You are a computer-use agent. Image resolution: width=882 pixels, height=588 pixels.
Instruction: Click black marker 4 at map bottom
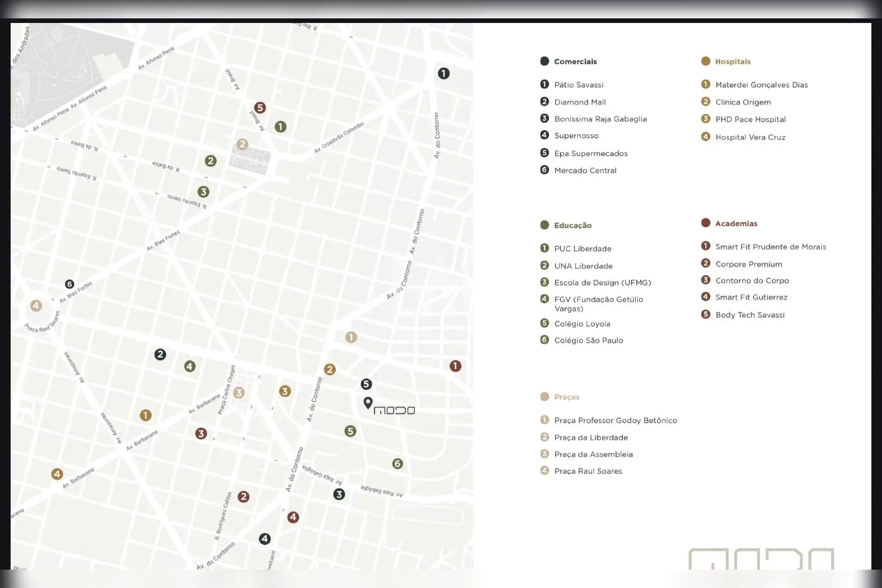point(265,539)
